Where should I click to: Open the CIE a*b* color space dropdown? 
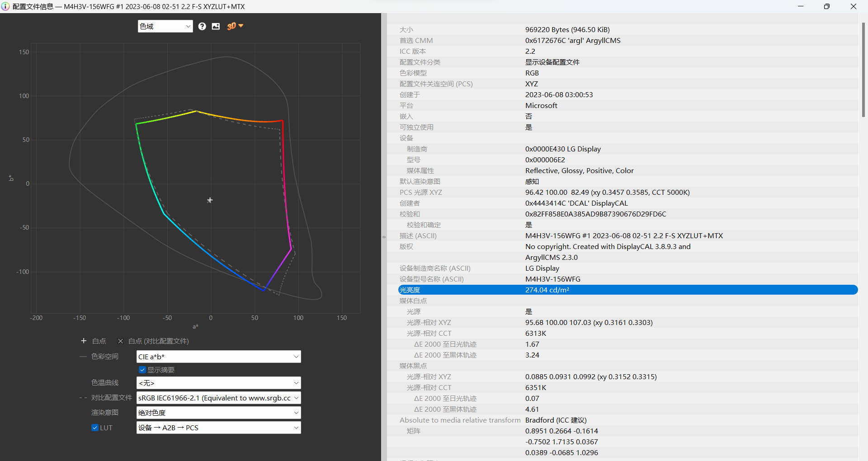click(x=218, y=357)
